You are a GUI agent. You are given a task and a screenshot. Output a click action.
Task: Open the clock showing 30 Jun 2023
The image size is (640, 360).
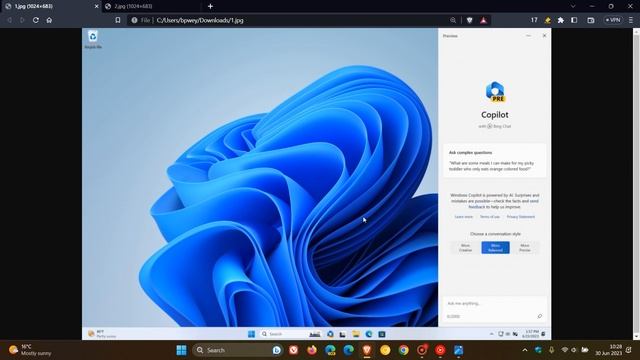608,350
